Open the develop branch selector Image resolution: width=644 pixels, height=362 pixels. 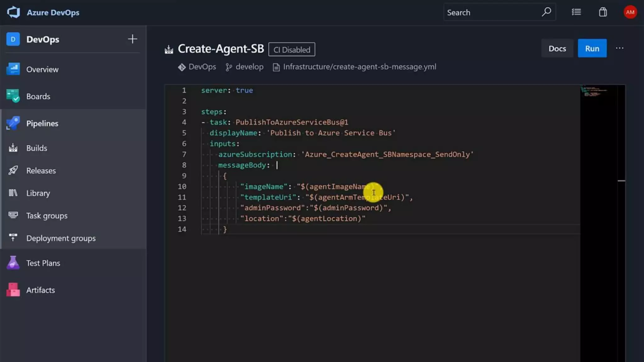pyautogui.click(x=245, y=67)
